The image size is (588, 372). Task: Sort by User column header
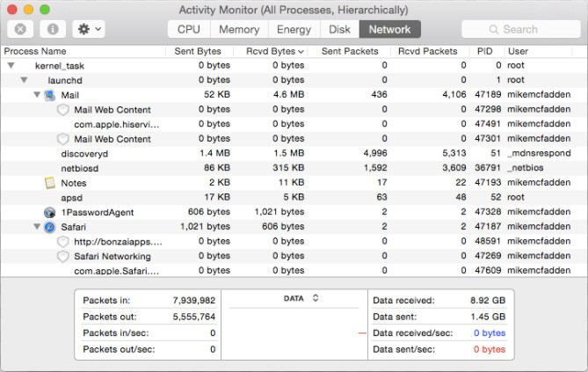point(539,51)
